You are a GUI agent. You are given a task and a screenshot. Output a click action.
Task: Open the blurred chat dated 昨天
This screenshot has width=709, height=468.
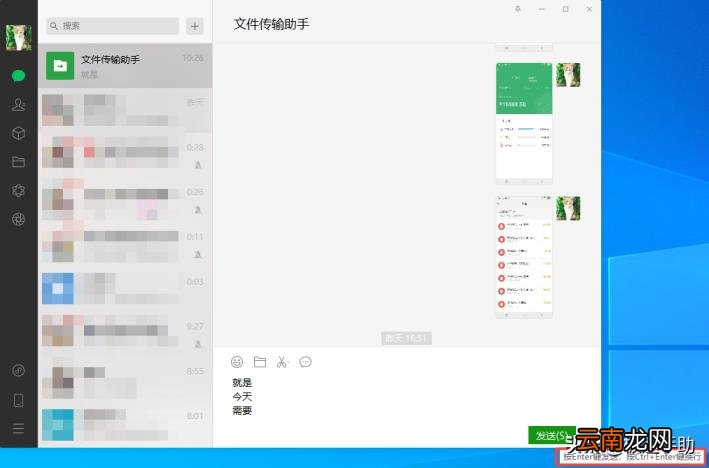125,110
